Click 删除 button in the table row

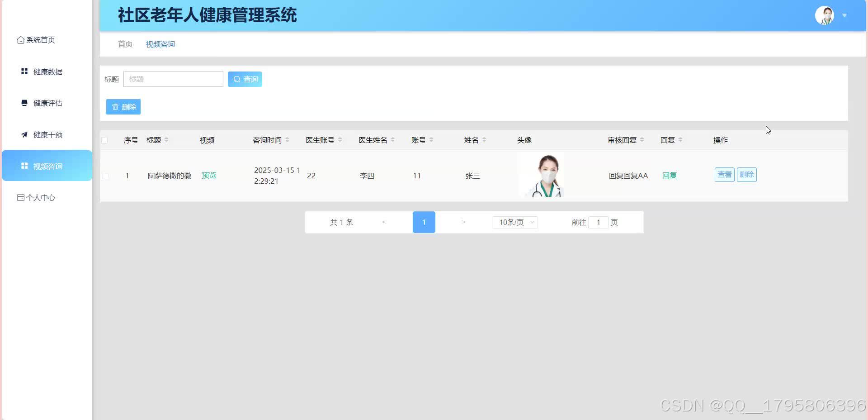tap(747, 175)
